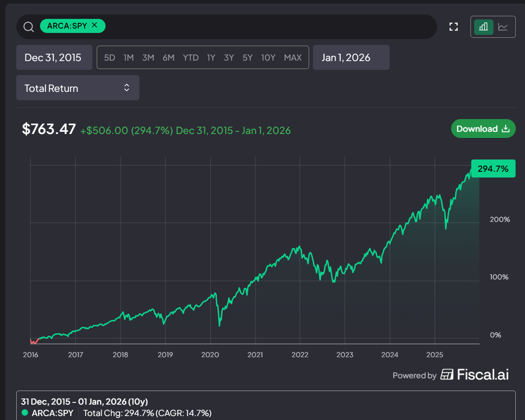
Task: Select the MAX time range
Action: pos(293,58)
